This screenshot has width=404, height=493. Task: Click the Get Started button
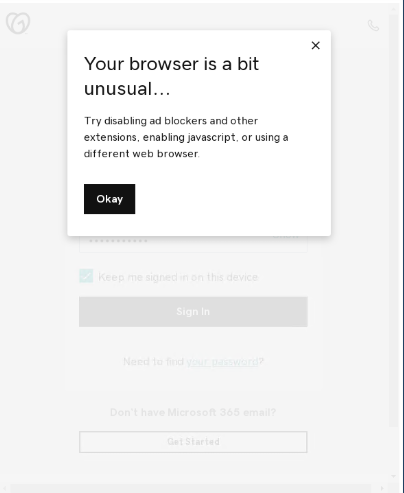tap(193, 442)
